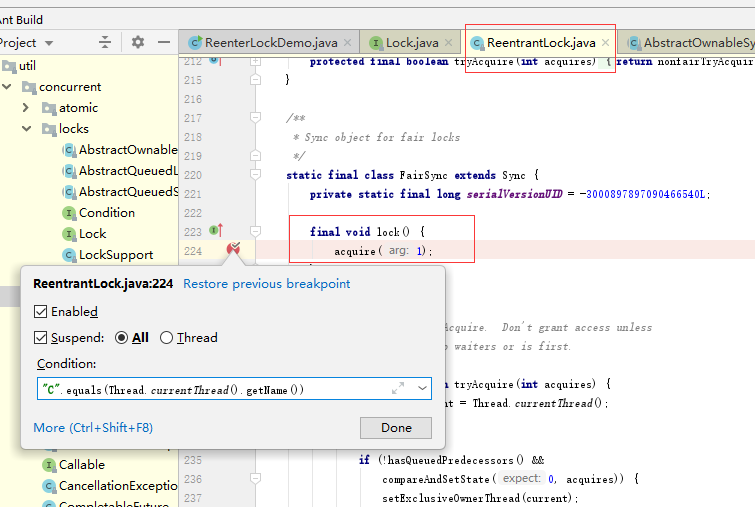Fold the FairSync class at line 220
The width and height of the screenshot is (755, 507).
pyautogui.click(x=256, y=174)
